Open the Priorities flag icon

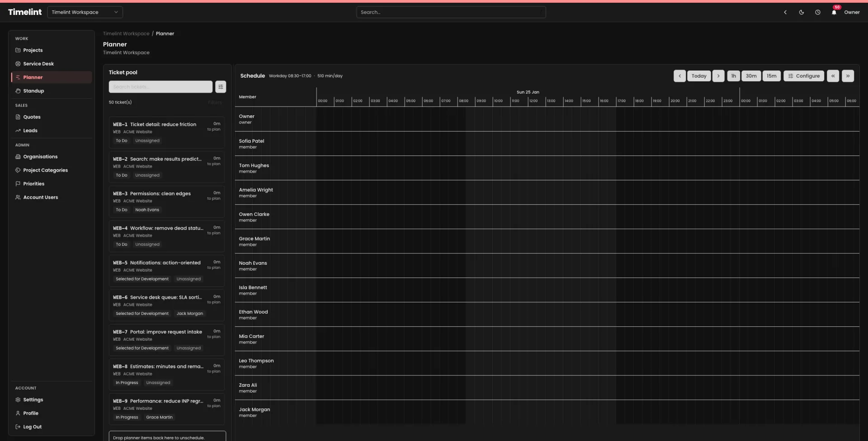(17, 184)
